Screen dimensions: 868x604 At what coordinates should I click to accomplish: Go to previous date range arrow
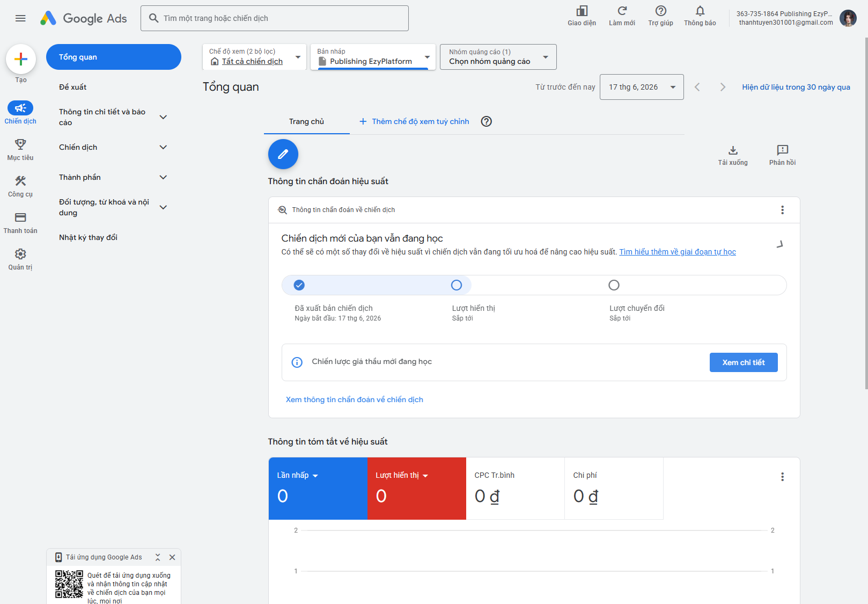coord(697,87)
